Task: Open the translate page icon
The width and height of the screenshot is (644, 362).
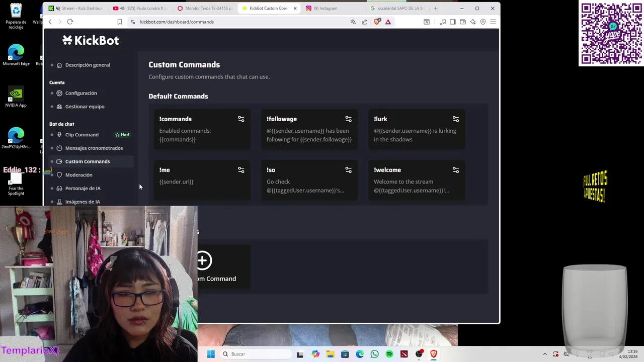Action: pyautogui.click(x=353, y=22)
